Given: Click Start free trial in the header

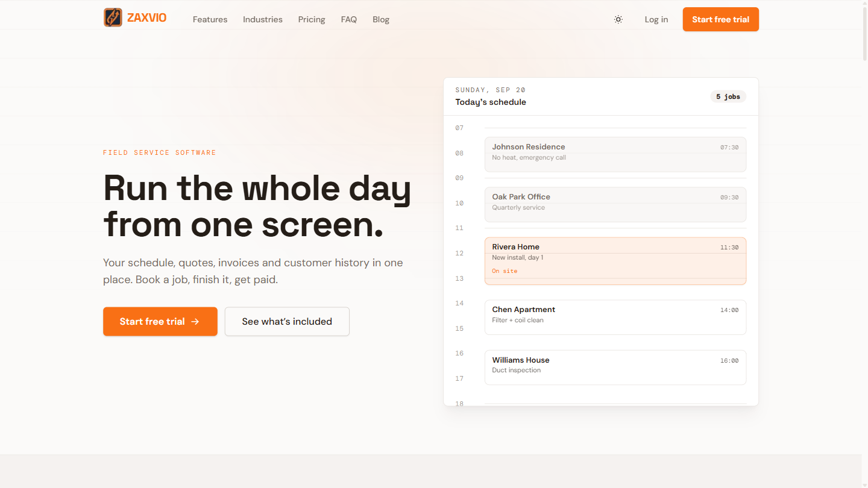Looking at the screenshot, I should click(721, 19).
